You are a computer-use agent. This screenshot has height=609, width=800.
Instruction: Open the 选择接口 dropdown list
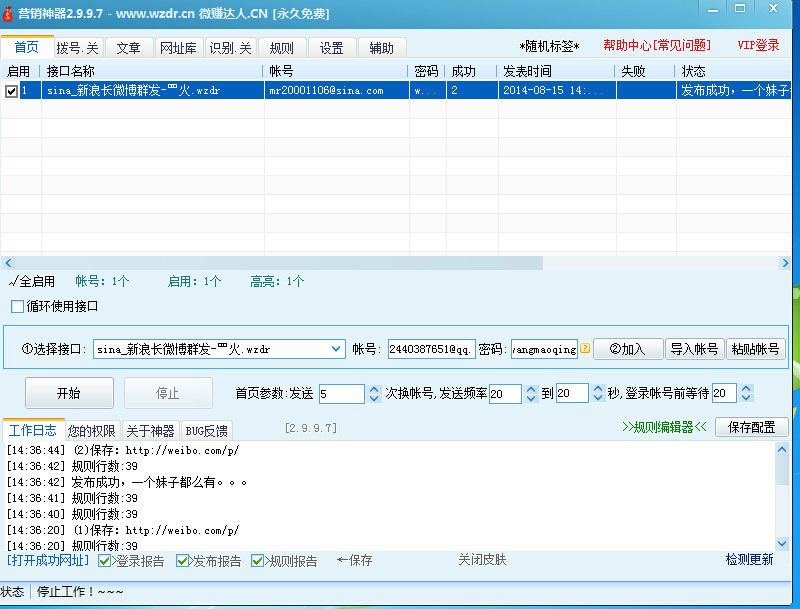[x=335, y=349]
